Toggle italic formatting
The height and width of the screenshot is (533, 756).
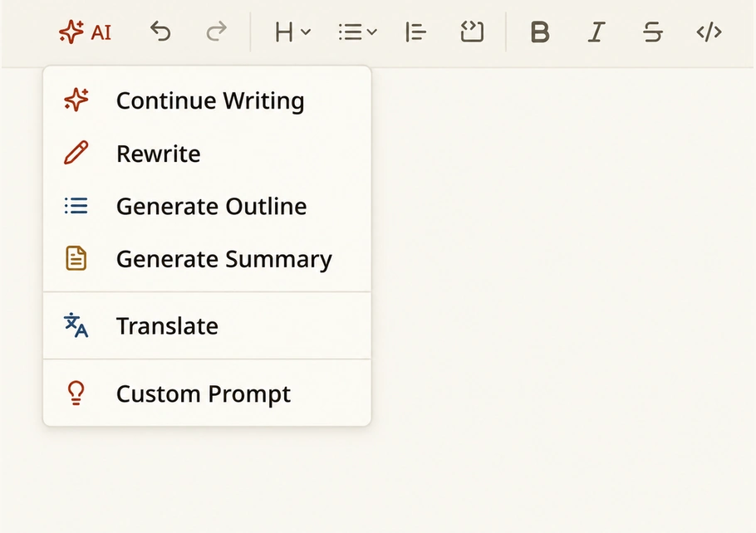coord(596,32)
